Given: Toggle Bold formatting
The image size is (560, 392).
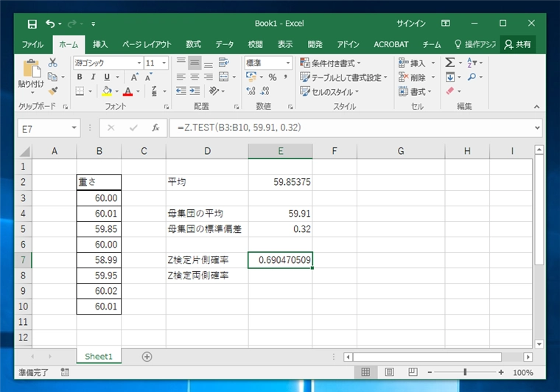Looking at the screenshot, I should click(x=80, y=77).
